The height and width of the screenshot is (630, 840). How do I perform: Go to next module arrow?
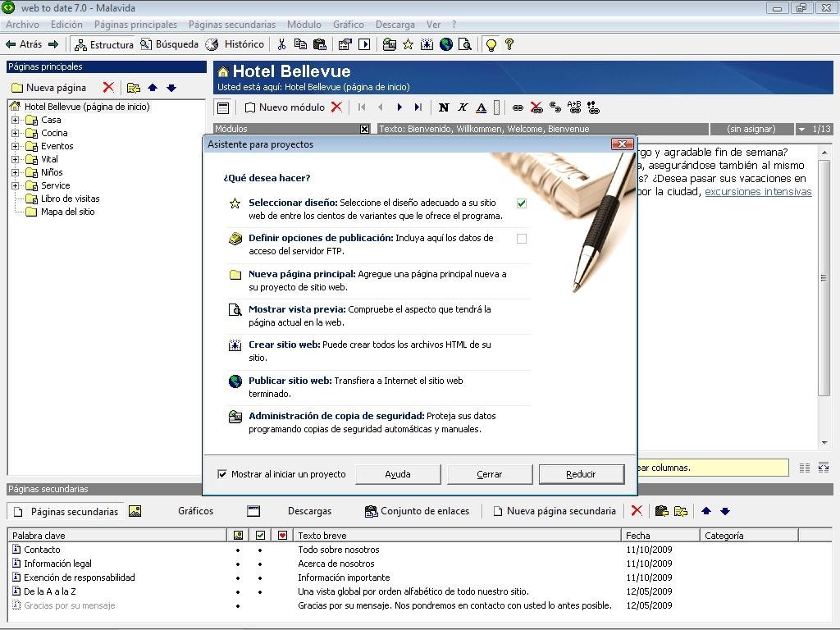(399, 107)
